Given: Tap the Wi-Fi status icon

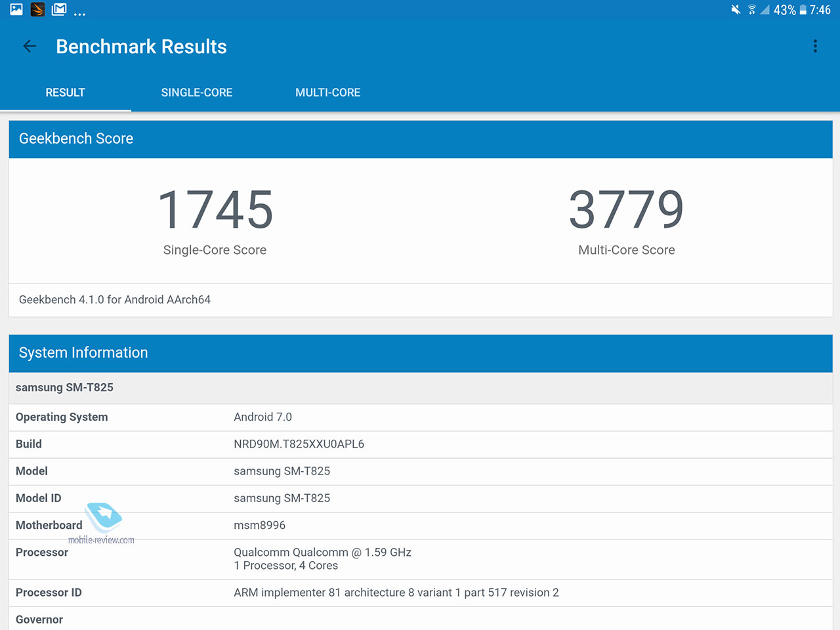Looking at the screenshot, I should (x=751, y=10).
